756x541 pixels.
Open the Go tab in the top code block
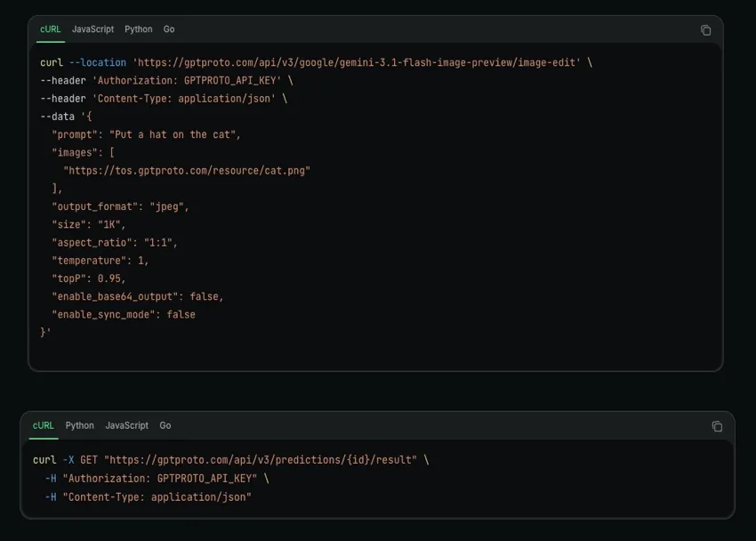tap(169, 29)
